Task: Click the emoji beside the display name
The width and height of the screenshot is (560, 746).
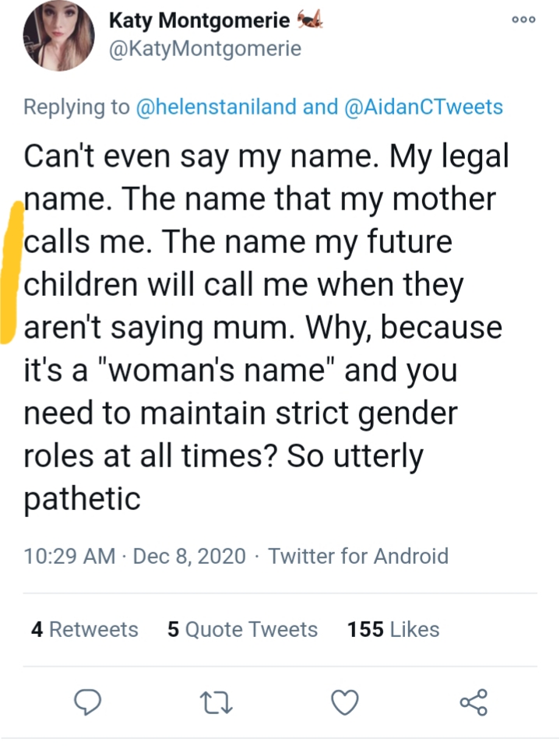Action: 310,19
